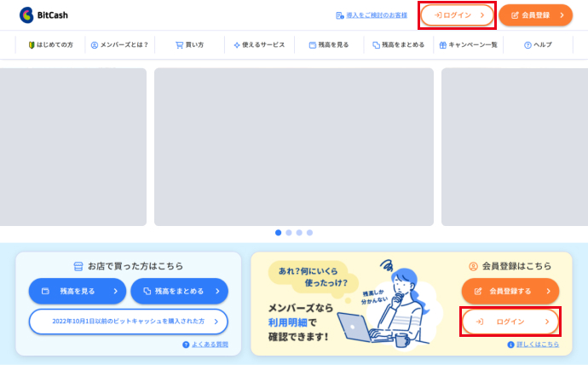Click the chevron on the header 会員登録 button
Viewport: 588px width, 365px height.
pyautogui.click(x=562, y=15)
